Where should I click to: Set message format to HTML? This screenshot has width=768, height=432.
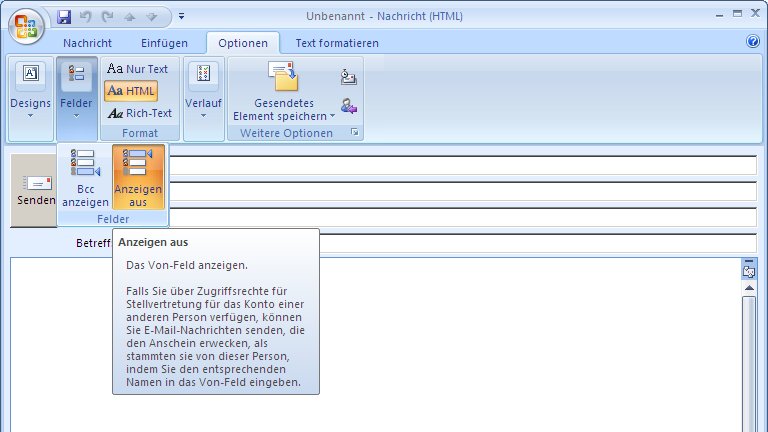(x=131, y=91)
